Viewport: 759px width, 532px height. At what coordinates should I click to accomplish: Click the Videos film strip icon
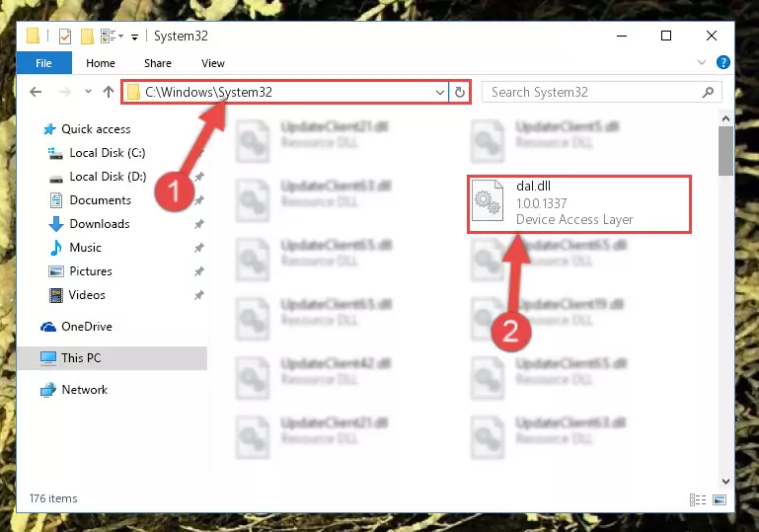pos(56,295)
